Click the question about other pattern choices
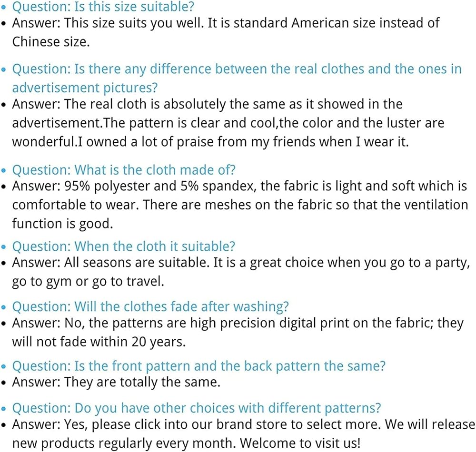The height and width of the screenshot is (452, 476). pos(196,408)
